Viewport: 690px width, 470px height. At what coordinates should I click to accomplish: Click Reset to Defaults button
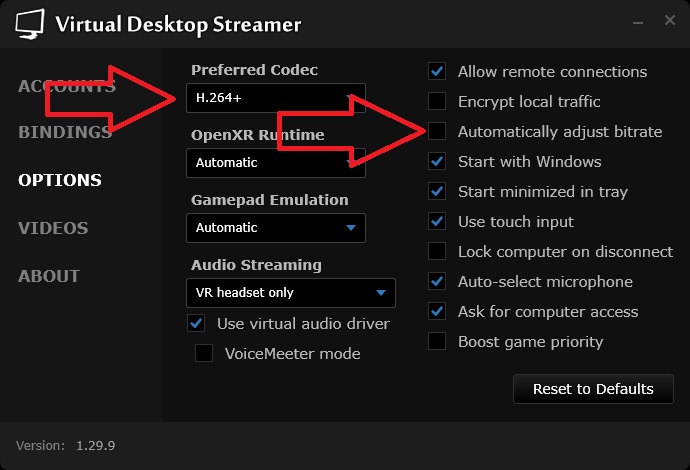point(593,389)
